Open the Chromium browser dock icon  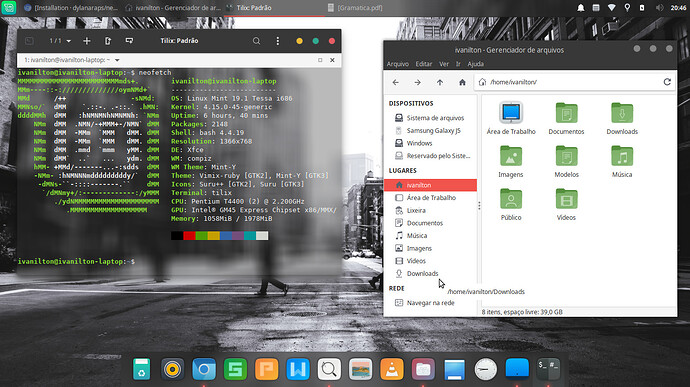(x=204, y=369)
